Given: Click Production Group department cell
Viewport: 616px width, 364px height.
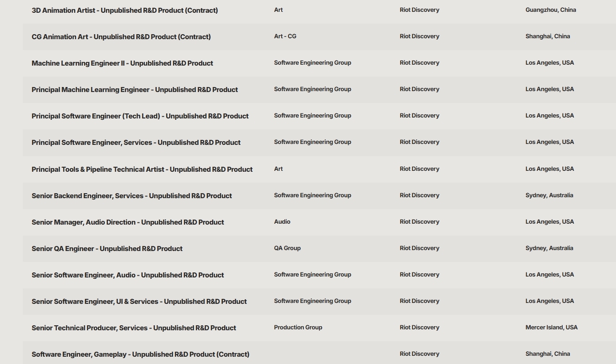Looking at the screenshot, I should (298, 328).
